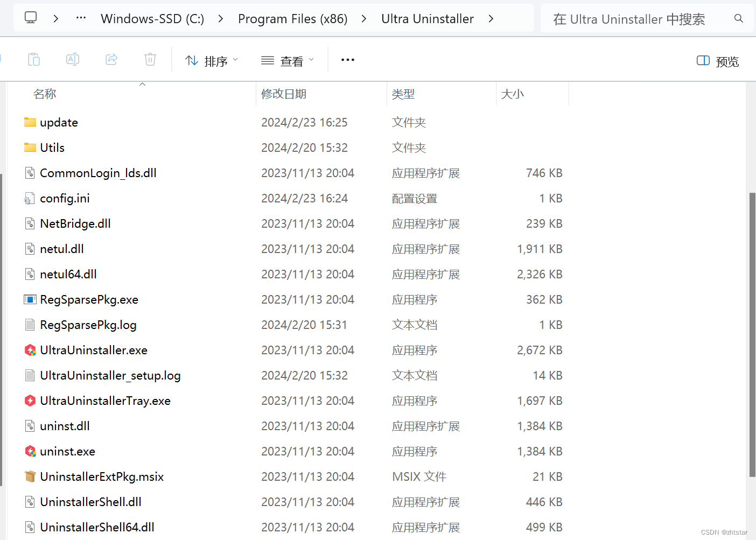The height and width of the screenshot is (540, 756).
Task: Sort by the 类型 column header
Action: click(403, 94)
